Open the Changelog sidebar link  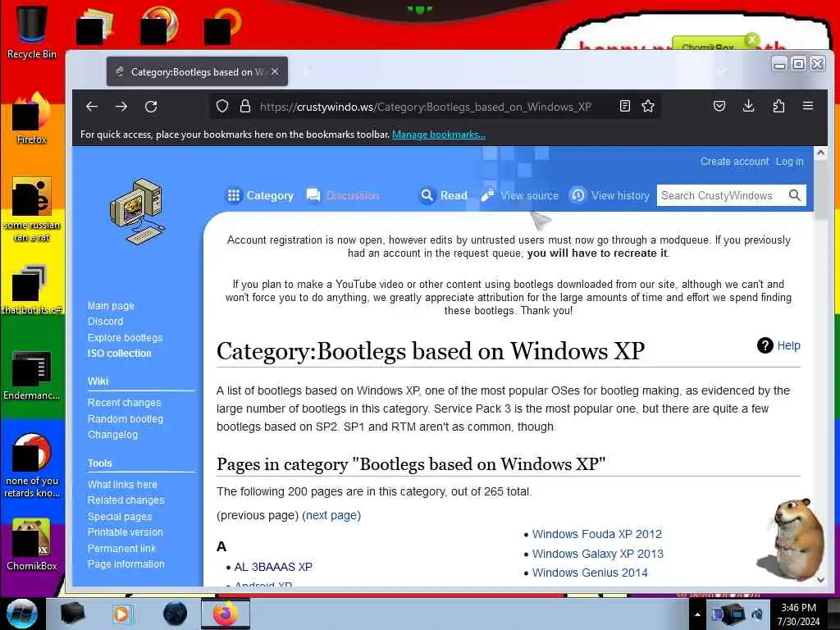[112, 435]
